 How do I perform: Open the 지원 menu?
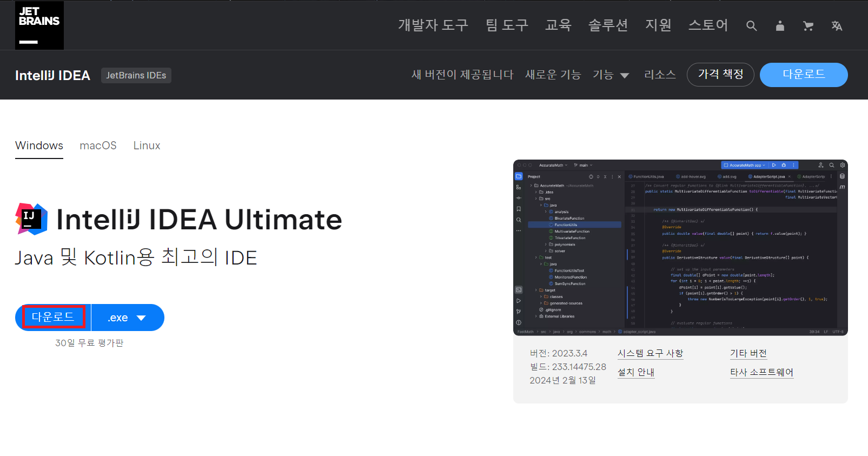coord(658,25)
